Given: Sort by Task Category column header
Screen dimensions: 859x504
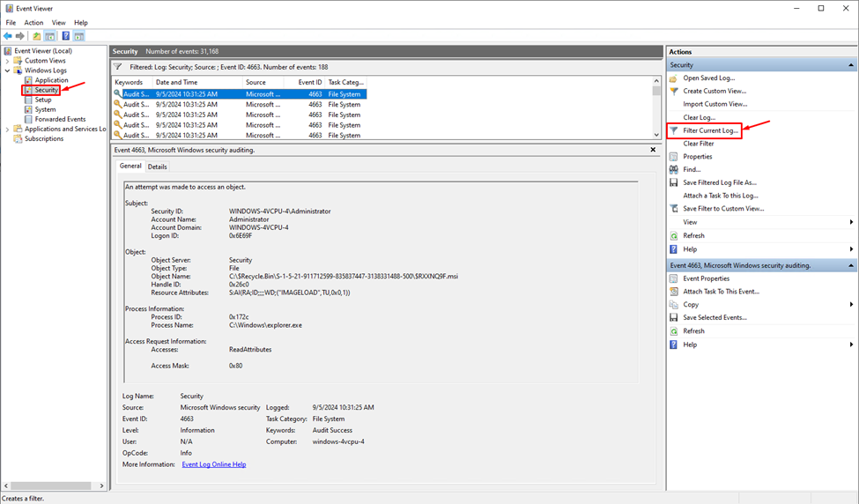Looking at the screenshot, I should (x=345, y=82).
